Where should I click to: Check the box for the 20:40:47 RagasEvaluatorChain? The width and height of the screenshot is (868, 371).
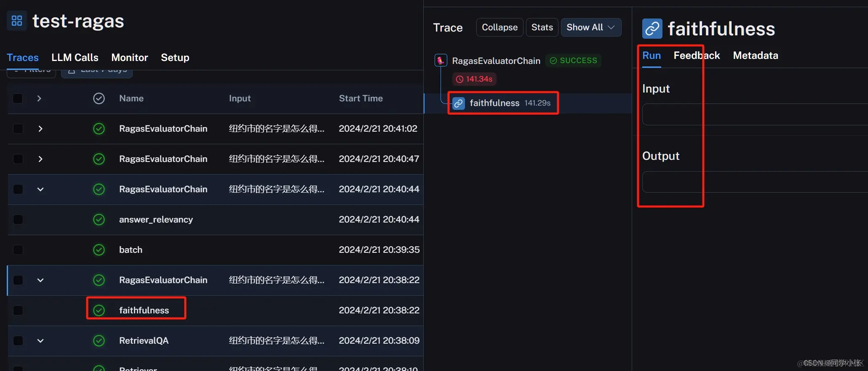click(18, 159)
